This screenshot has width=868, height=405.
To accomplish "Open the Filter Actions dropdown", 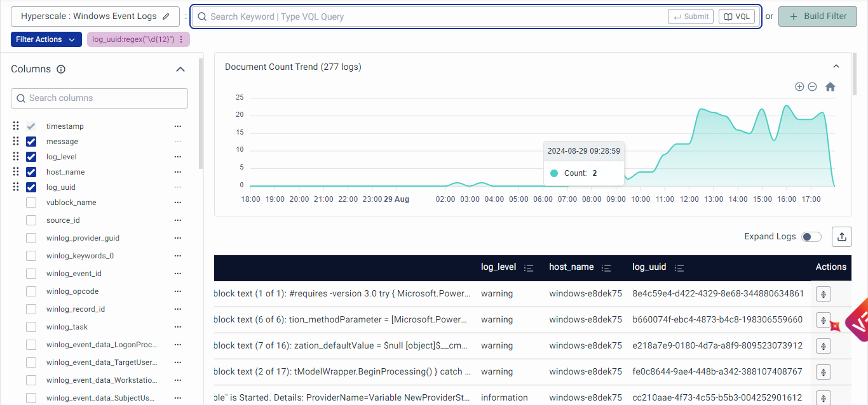I will pyautogui.click(x=46, y=39).
